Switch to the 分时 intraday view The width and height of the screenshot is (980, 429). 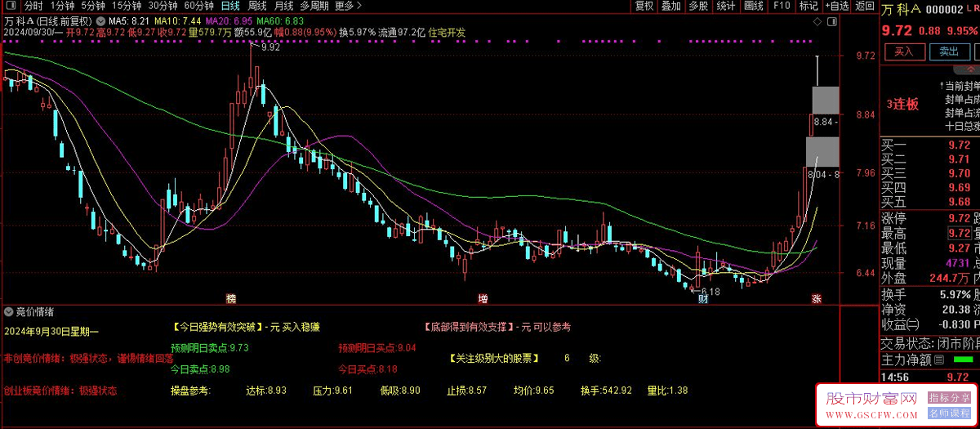[33, 6]
